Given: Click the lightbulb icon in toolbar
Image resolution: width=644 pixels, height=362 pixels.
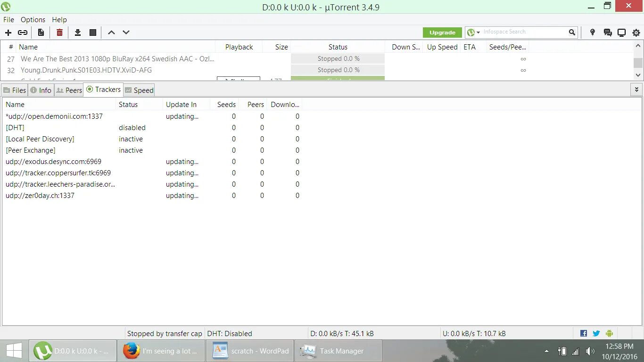Looking at the screenshot, I should [593, 33].
